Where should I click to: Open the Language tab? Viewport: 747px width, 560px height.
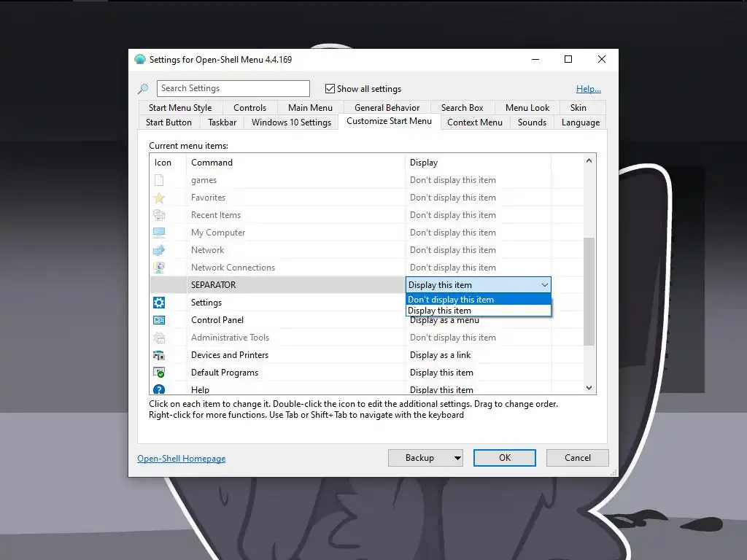coord(580,122)
